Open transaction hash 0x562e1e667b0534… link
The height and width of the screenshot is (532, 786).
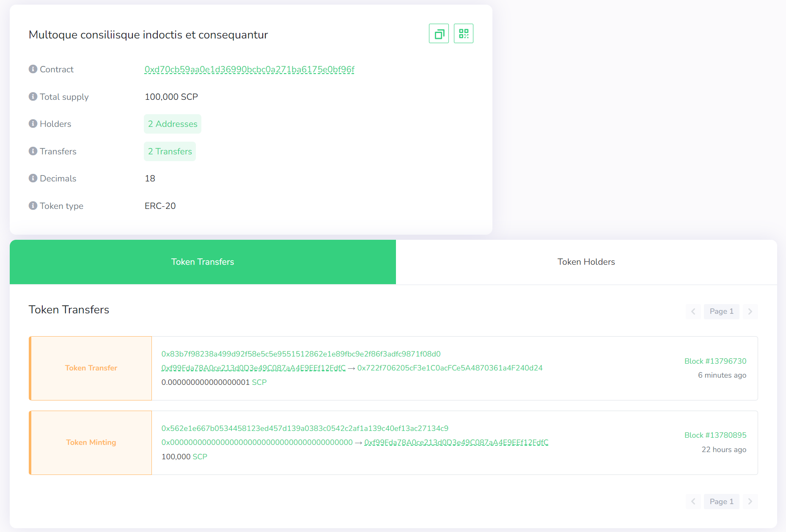coord(305,428)
